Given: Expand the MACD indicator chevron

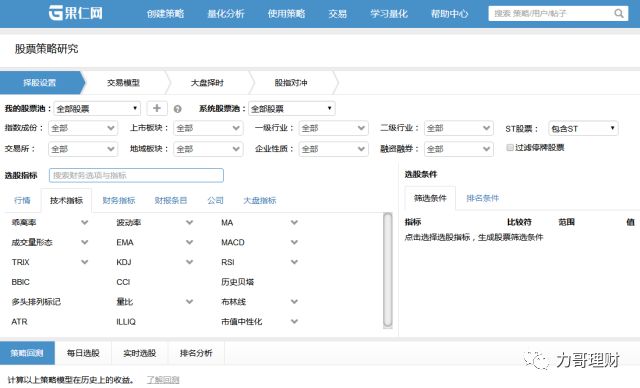Looking at the screenshot, I should (x=294, y=242).
